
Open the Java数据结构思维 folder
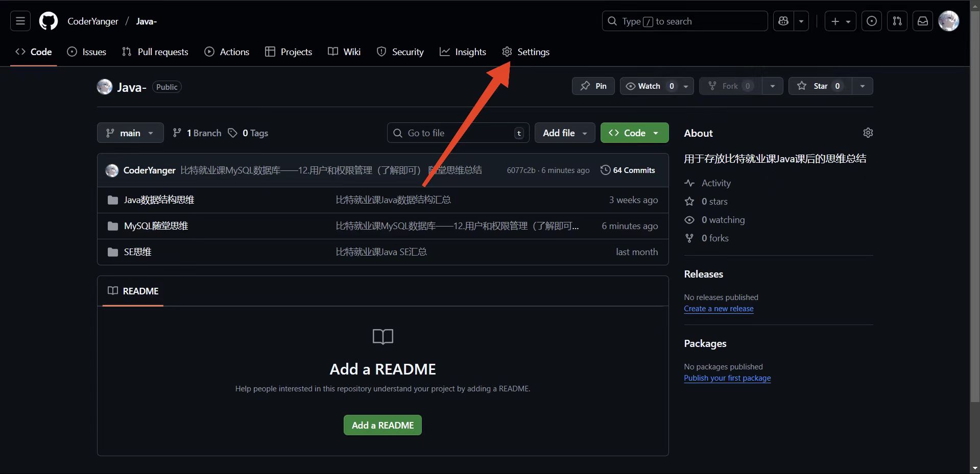click(x=159, y=200)
